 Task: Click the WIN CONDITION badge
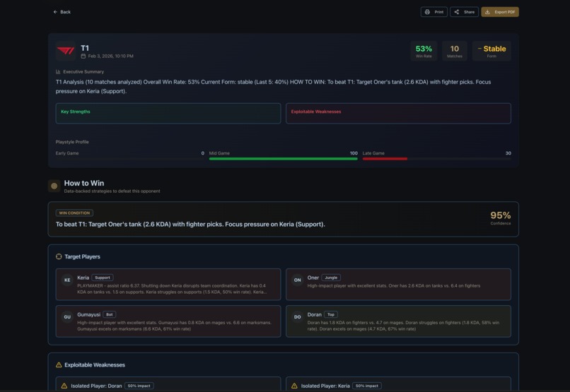point(74,213)
